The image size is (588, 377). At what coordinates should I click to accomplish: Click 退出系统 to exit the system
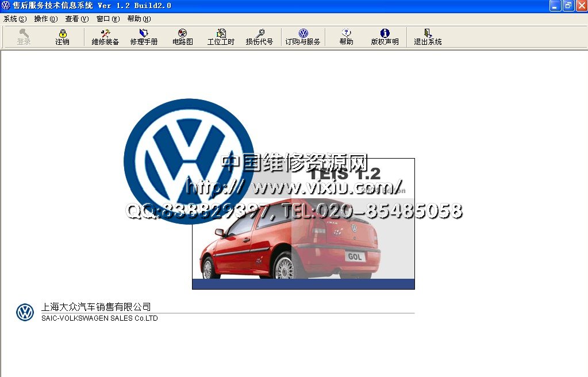click(428, 37)
